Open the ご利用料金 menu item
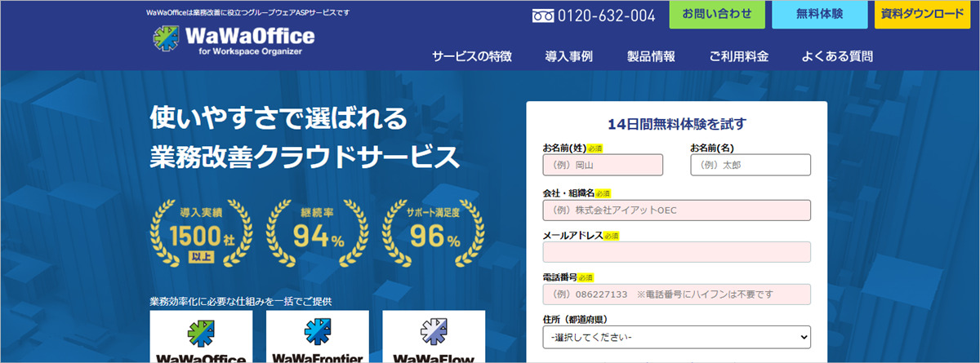Viewport: 980px width, 363px height. click(738, 56)
